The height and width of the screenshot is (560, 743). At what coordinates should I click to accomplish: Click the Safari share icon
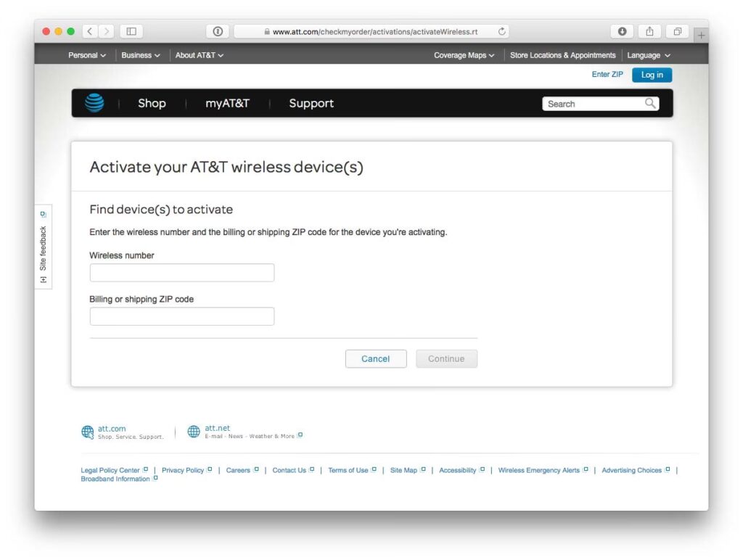[x=649, y=31]
